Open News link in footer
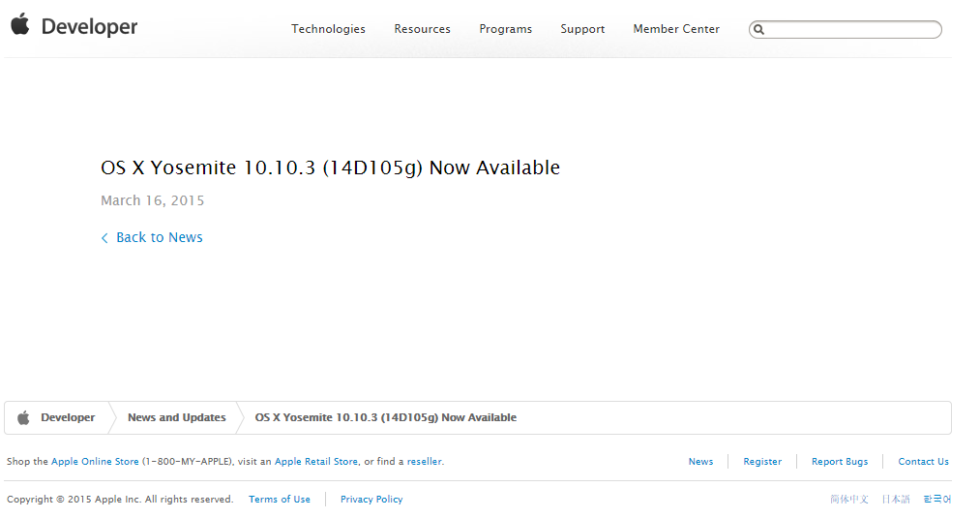980x518 pixels. point(700,462)
